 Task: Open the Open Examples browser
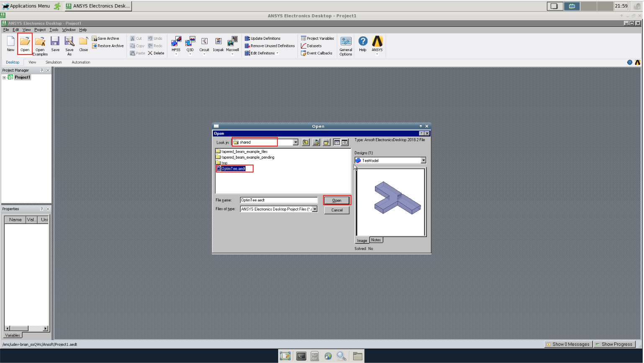coord(40,46)
